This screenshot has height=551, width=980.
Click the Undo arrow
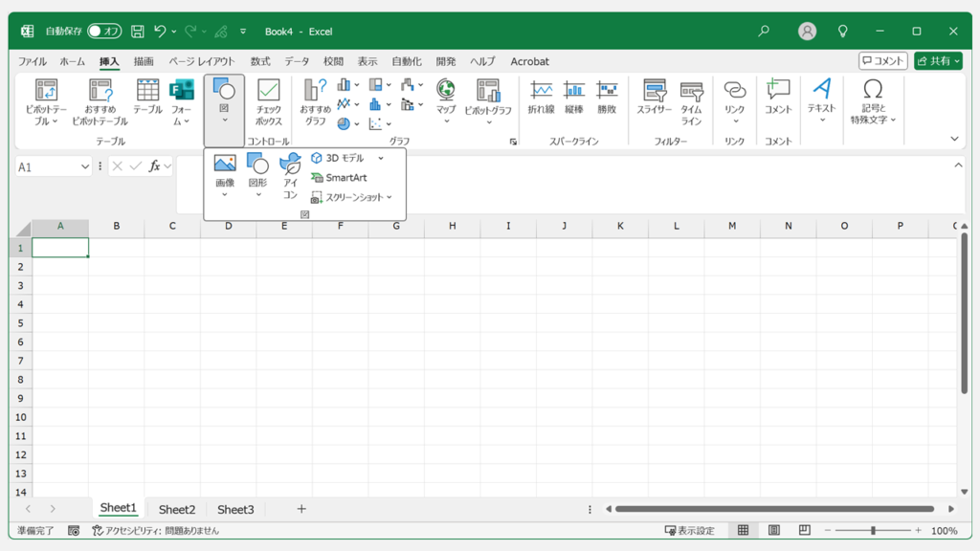[x=160, y=32]
